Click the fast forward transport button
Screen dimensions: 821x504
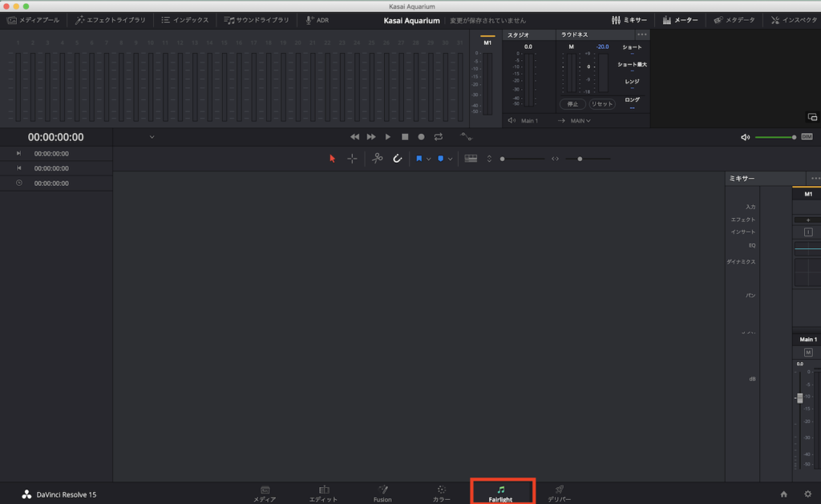click(x=371, y=137)
